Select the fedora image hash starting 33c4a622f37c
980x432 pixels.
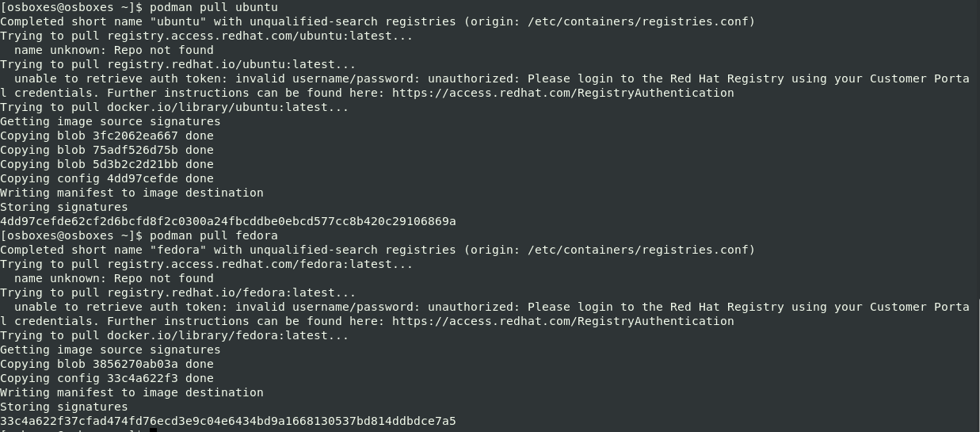pyautogui.click(x=228, y=421)
